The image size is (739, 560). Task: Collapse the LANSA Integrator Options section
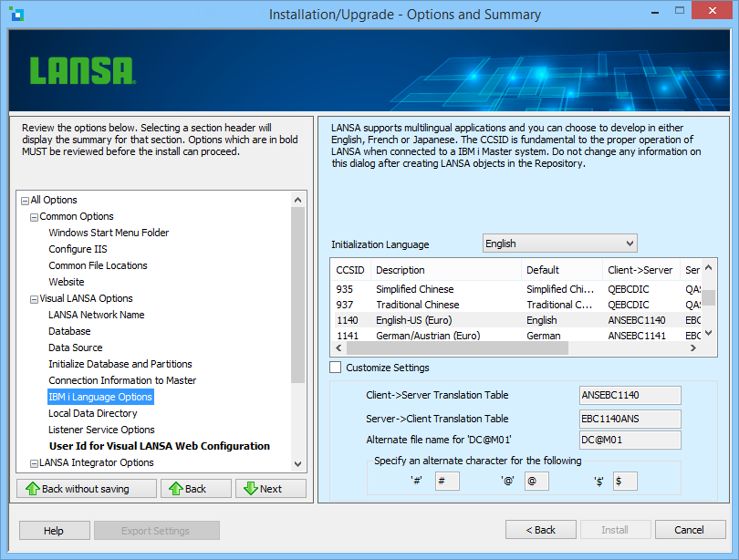tap(34, 463)
